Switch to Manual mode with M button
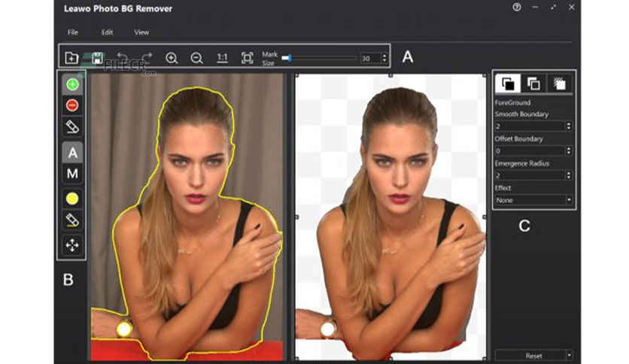 coord(72,174)
